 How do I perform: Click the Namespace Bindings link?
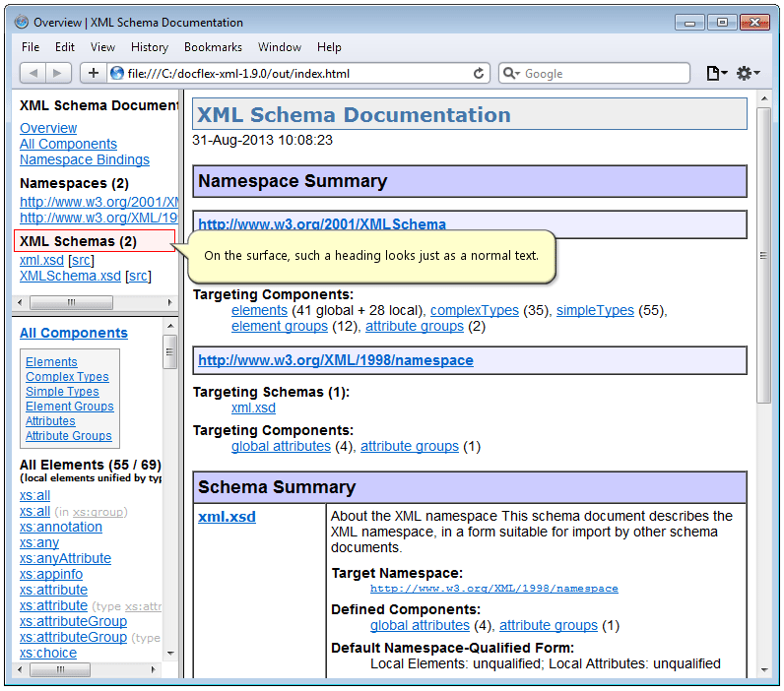(x=85, y=159)
